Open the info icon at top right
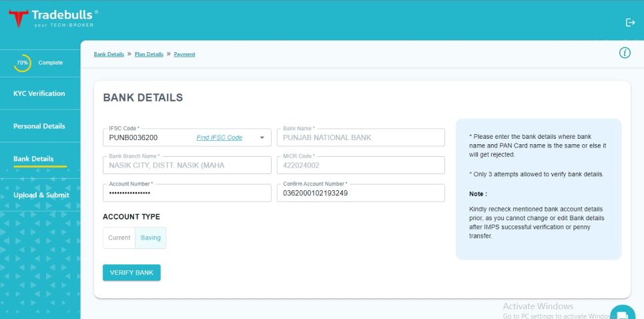 coord(625,53)
